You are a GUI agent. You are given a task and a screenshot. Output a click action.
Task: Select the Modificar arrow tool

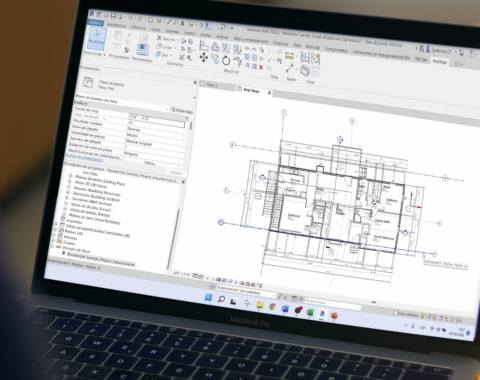point(97,38)
